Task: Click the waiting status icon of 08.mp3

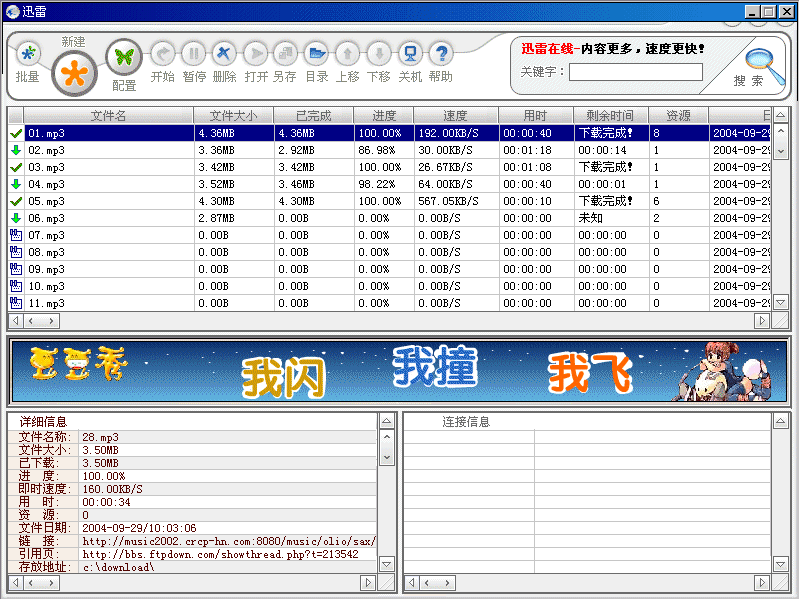Action: [16, 252]
